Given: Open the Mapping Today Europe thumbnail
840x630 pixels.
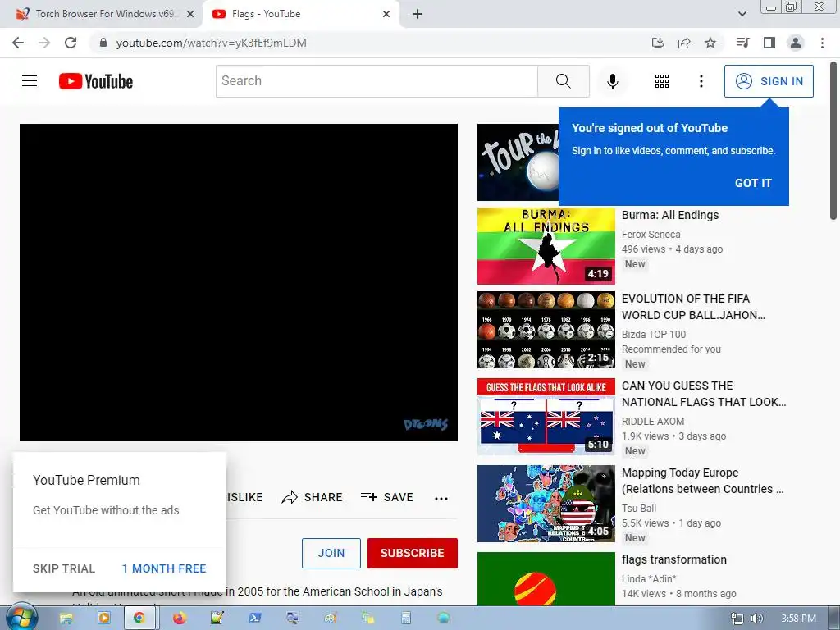Looking at the screenshot, I should (x=546, y=504).
